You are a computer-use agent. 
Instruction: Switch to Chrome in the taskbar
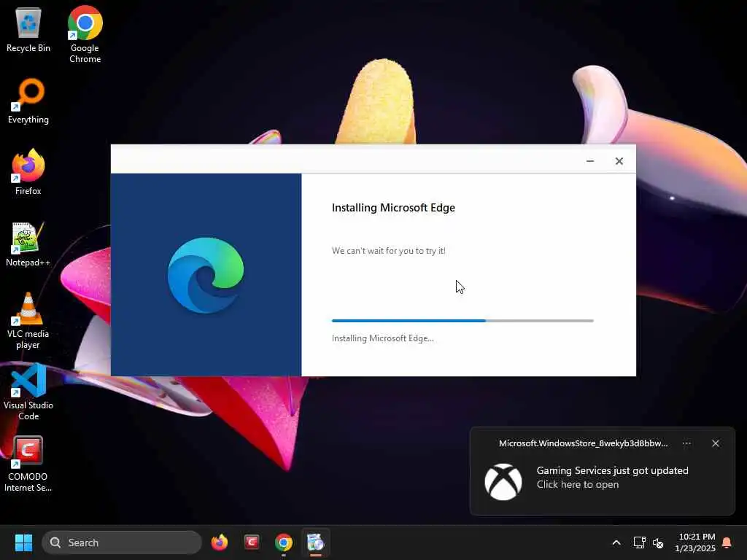coord(284,542)
